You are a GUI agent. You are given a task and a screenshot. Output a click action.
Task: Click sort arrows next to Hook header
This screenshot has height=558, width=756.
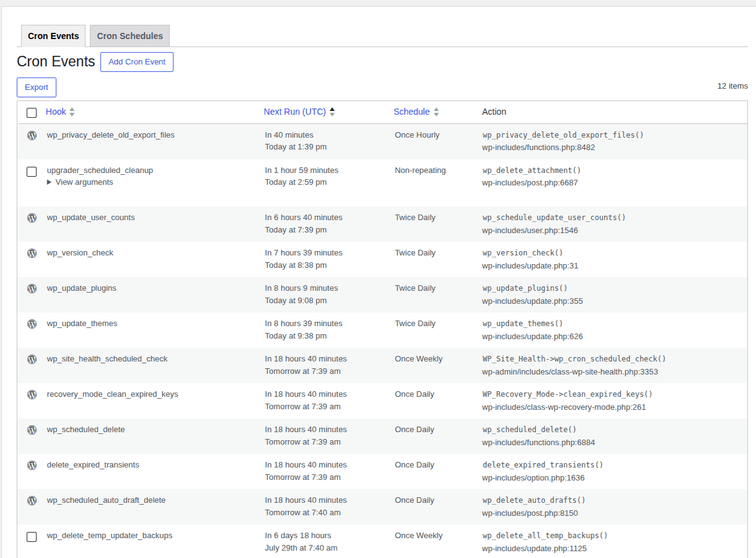click(x=72, y=112)
